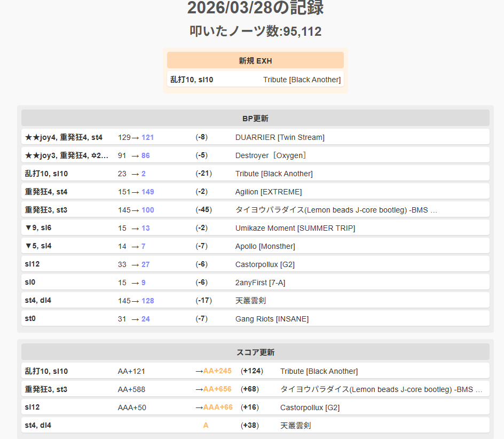Select the Agilion [EXTREME] song title
The height and width of the screenshot is (439, 504).
[x=269, y=192]
